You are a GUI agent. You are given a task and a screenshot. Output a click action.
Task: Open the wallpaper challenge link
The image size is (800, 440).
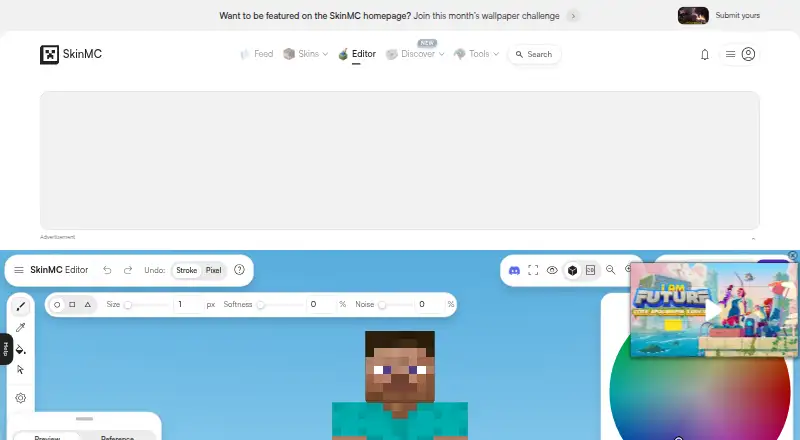click(486, 16)
